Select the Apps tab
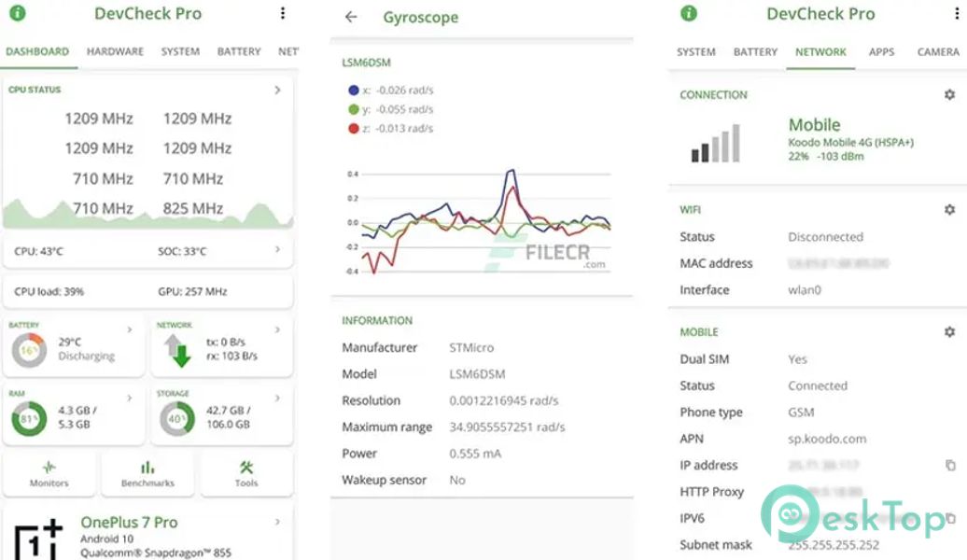The image size is (967, 560). tap(881, 52)
